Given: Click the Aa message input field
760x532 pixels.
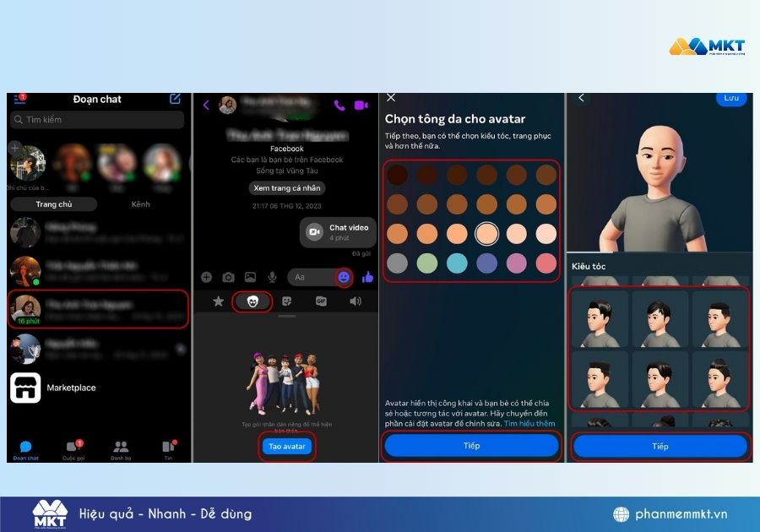Looking at the screenshot, I should [x=311, y=277].
